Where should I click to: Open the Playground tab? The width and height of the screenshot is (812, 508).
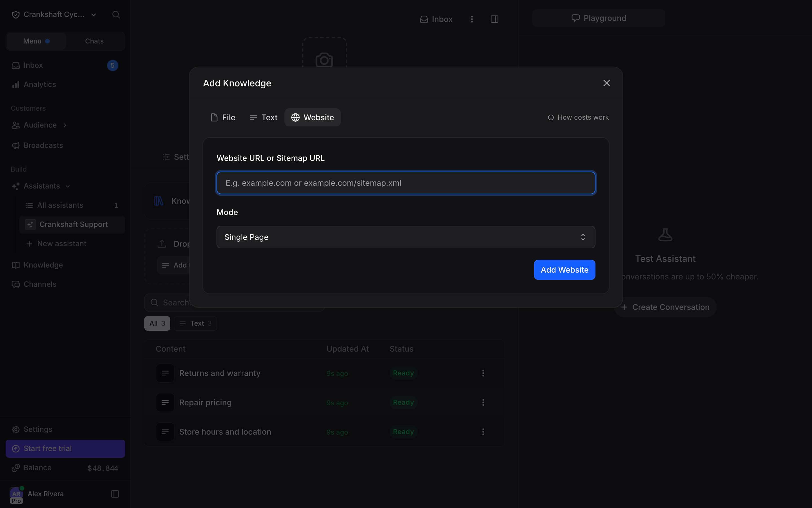[598, 18]
